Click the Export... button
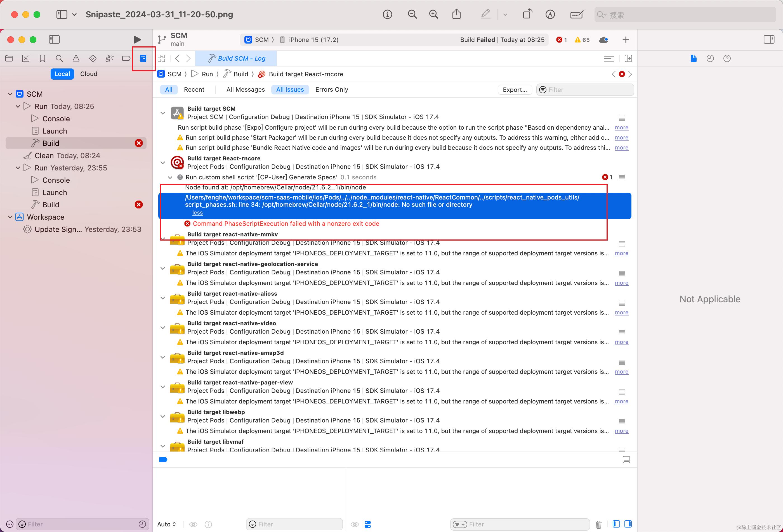Image resolution: width=783 pixels, height=532 pixels. coord(515,90)
